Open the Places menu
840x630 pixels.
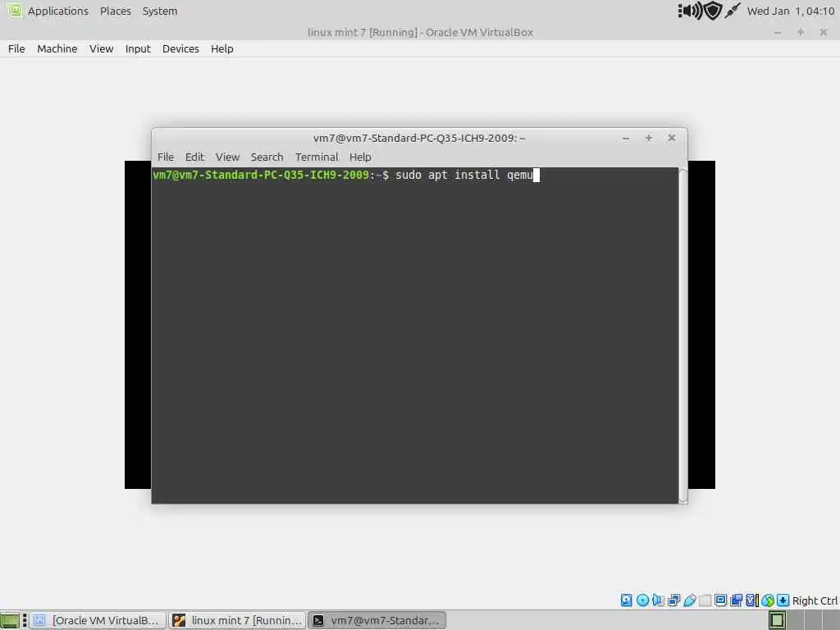click(115, 11)
